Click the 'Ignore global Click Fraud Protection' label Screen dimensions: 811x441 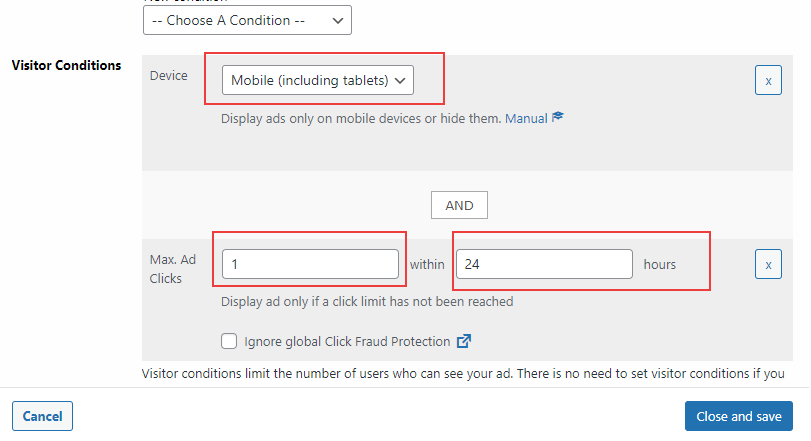347,342
